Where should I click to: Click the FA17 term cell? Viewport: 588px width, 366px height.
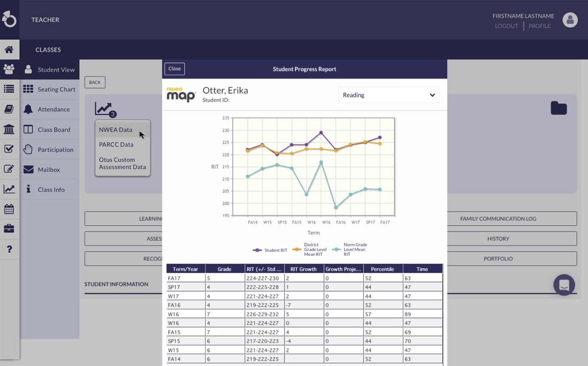[x=186, y=278]
